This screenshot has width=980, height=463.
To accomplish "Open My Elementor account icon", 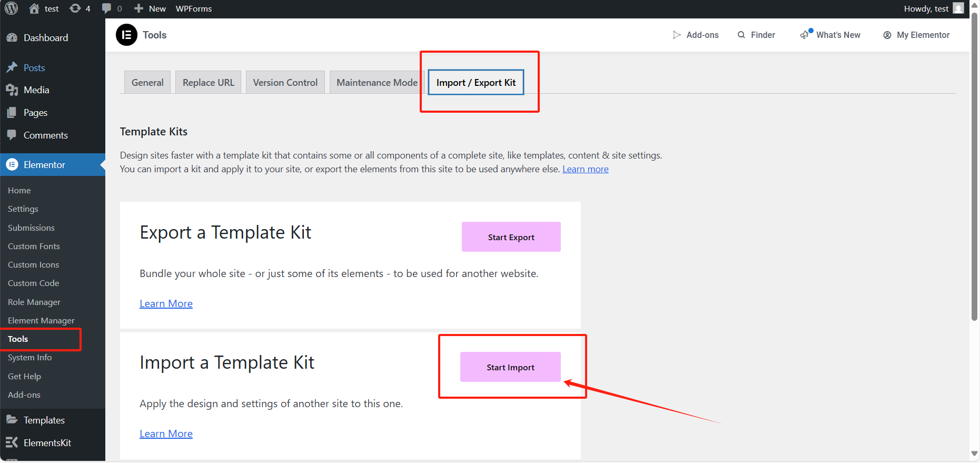I will [887, 35].
